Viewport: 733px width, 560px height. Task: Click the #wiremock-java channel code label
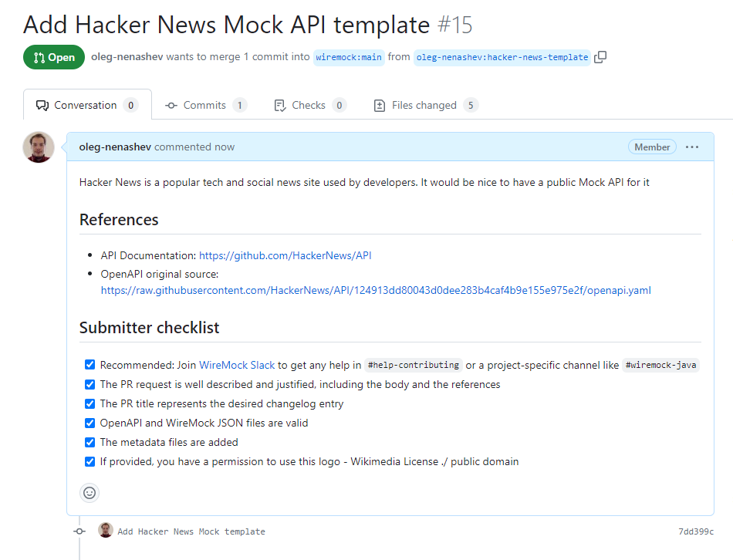tap(660, 365)
